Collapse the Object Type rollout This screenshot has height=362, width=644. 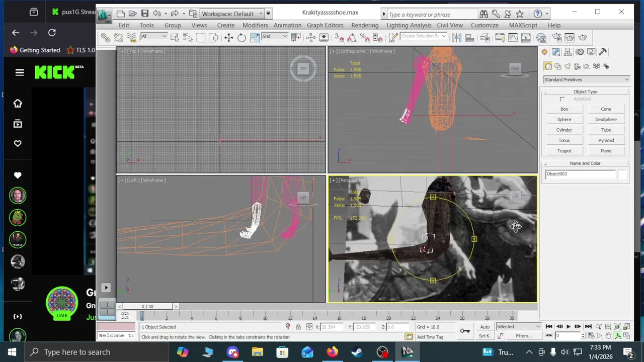click(585, 92)
